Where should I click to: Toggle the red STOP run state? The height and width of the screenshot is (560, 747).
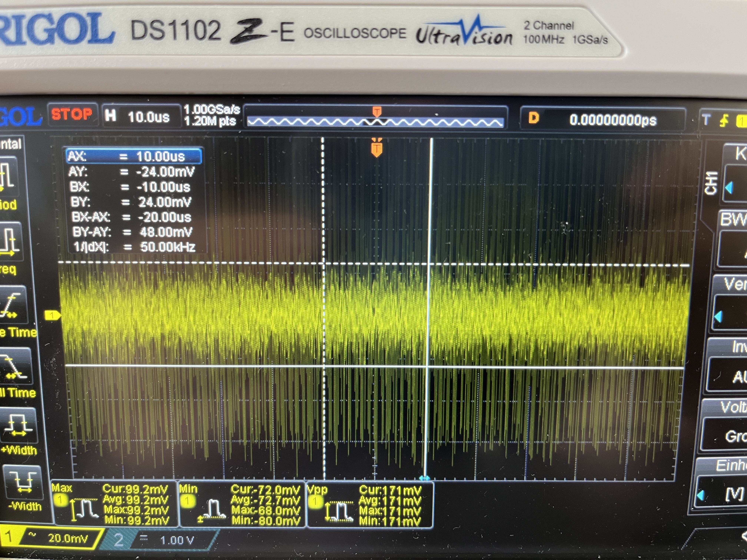coord(72,114)
